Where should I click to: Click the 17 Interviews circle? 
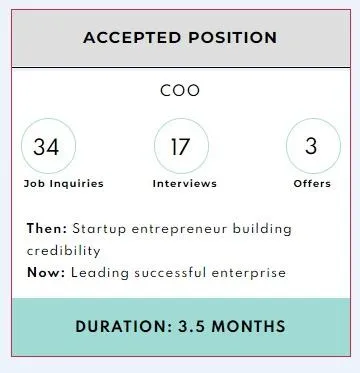pos(181,146)
